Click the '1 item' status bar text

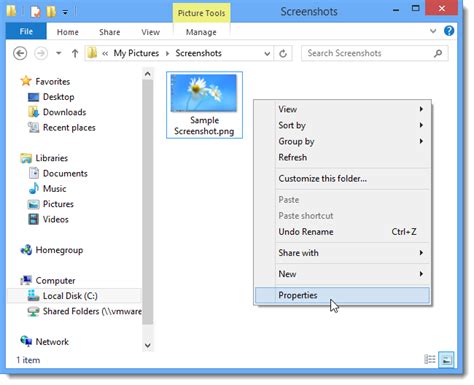(x=28, y=360)
